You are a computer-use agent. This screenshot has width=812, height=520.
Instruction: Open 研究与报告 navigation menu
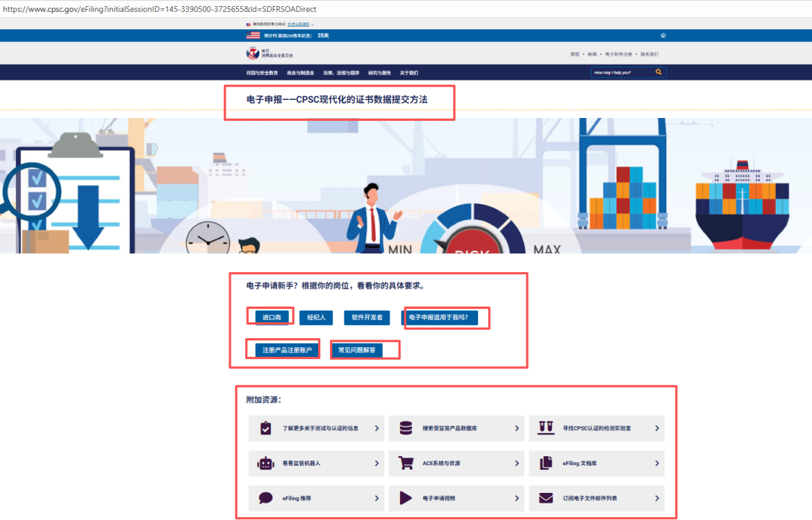point(380,73)
